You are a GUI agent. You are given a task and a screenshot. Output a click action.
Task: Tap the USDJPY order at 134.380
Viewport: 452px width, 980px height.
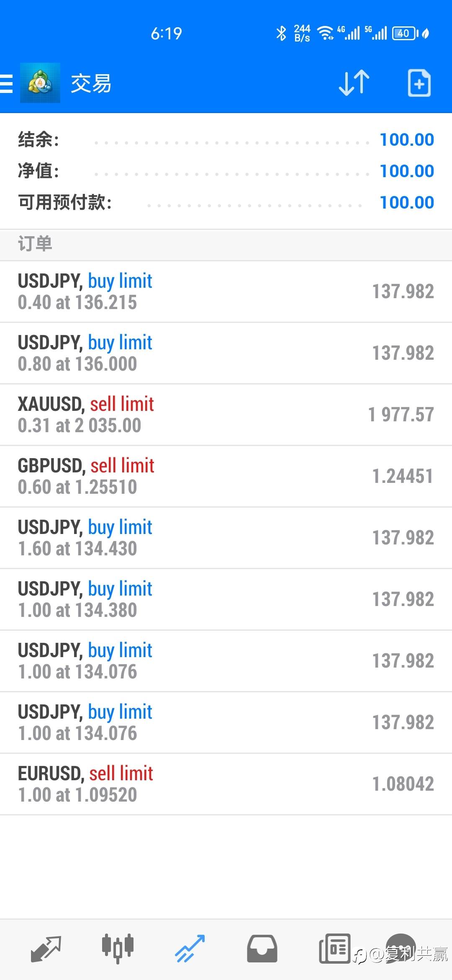pos(226,599)
